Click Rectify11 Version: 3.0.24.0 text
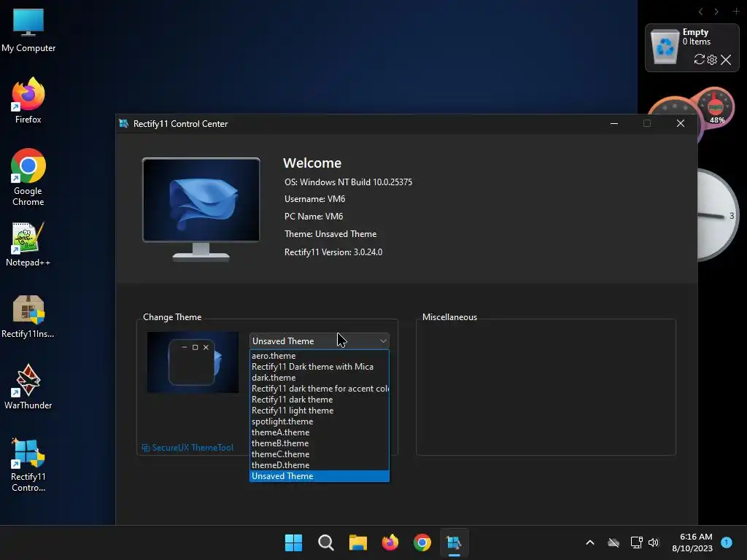The width and height of the screenshot is (747, 560). tap(333, 252)
